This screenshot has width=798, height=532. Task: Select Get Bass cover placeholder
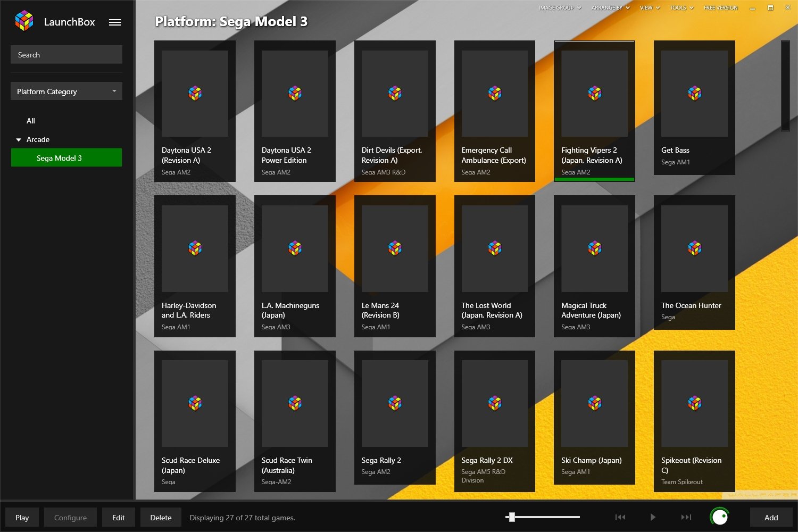tap(694, 94)
